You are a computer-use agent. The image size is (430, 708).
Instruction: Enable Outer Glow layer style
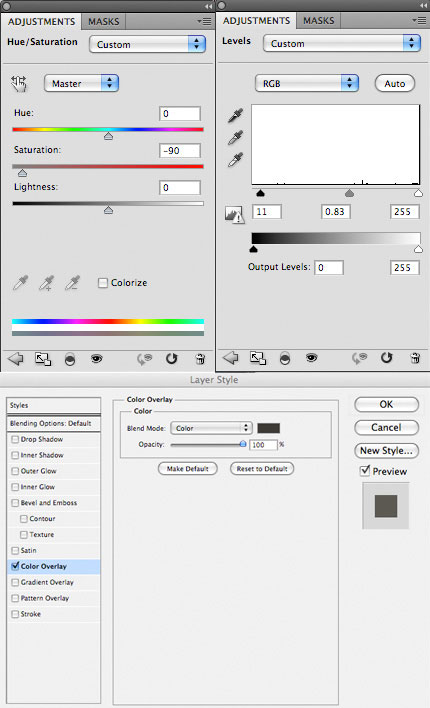tap(15, 471)
